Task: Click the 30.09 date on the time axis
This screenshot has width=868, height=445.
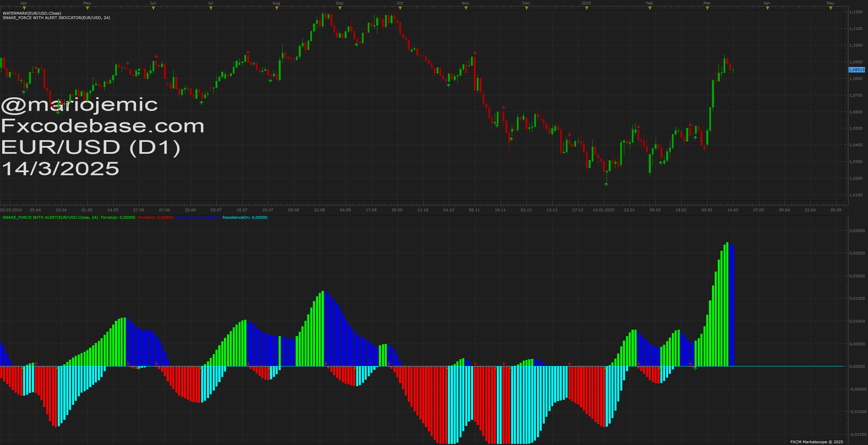Action: point(397,210)
